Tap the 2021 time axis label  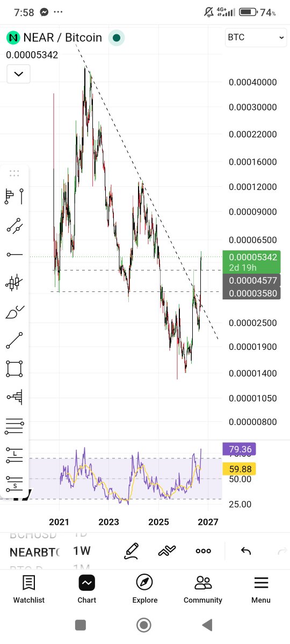pyautogui.click(x=59, y=522)
